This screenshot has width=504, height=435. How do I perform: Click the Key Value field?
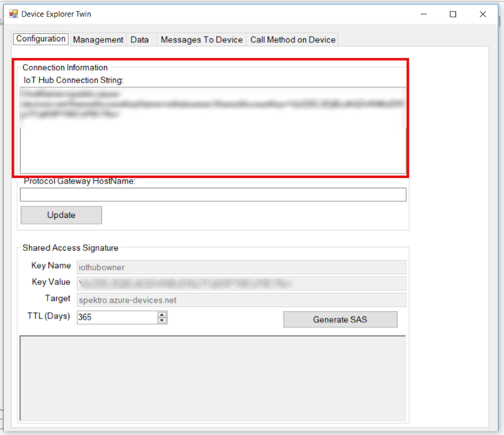tap(241, 283)
